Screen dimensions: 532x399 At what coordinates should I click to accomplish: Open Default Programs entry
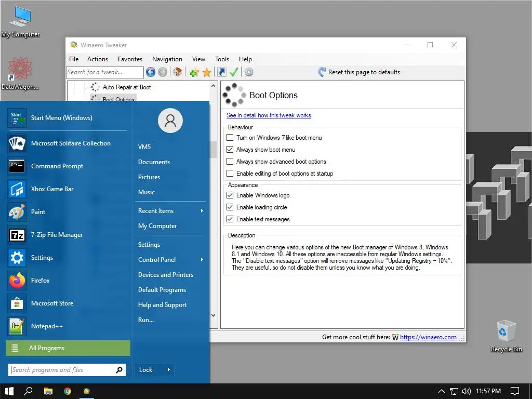(x=162, y=290)
